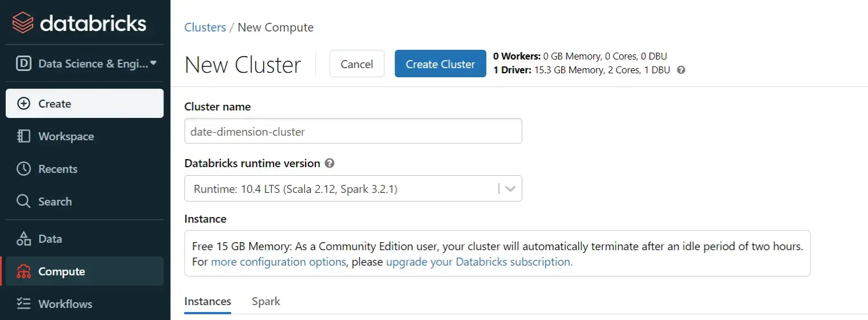
Task: Open Recents in the sidebar
Action: pos(85,169)
